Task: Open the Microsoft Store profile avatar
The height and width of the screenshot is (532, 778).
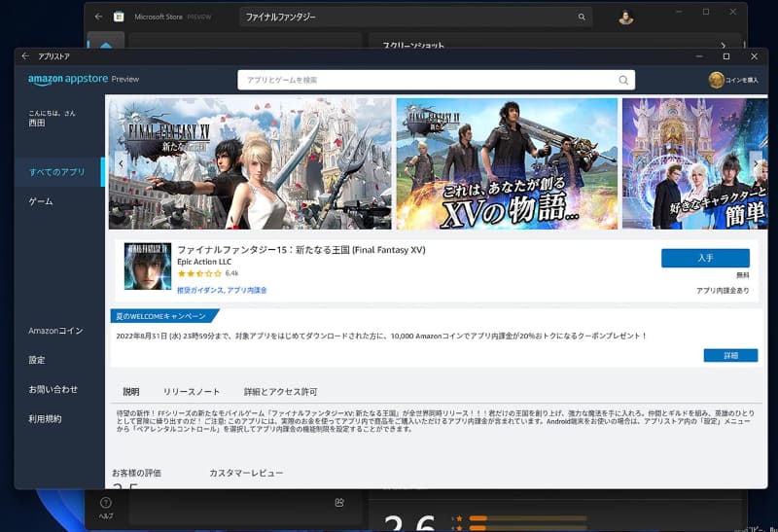Action: click(x=626, y=18)
